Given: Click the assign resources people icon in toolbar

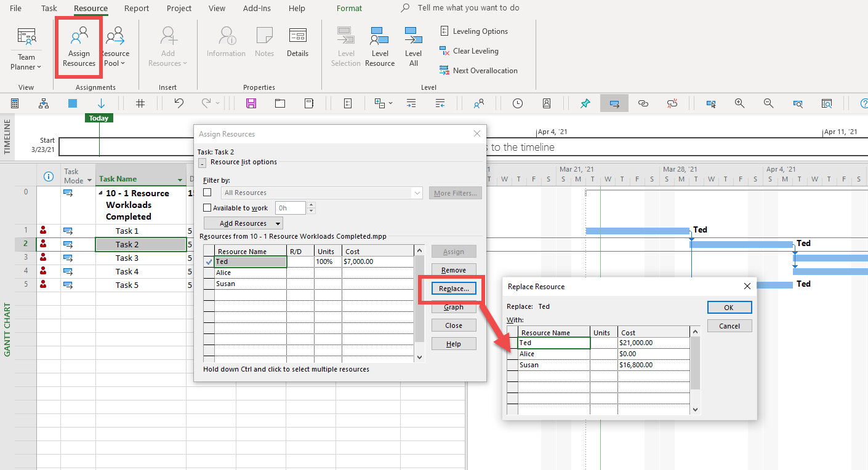Looking at the screenshot, I should 478,103.
